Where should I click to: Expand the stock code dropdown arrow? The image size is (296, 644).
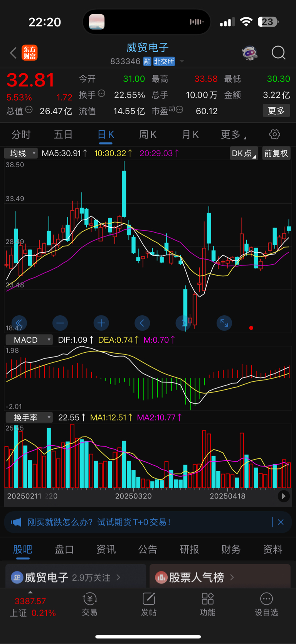(182, 61)
